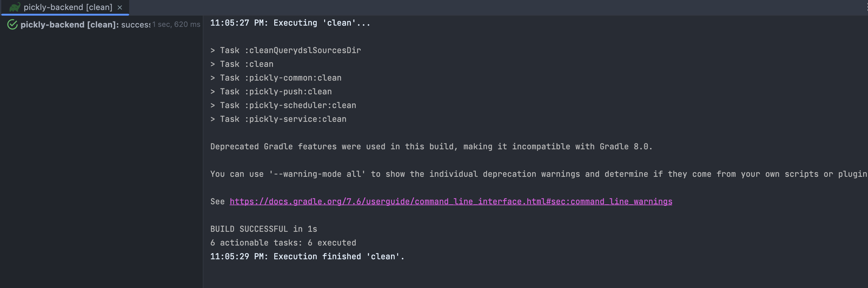
Task: Open the docs.gradle.org command line warnings link
Action: (x=451, y=201)
